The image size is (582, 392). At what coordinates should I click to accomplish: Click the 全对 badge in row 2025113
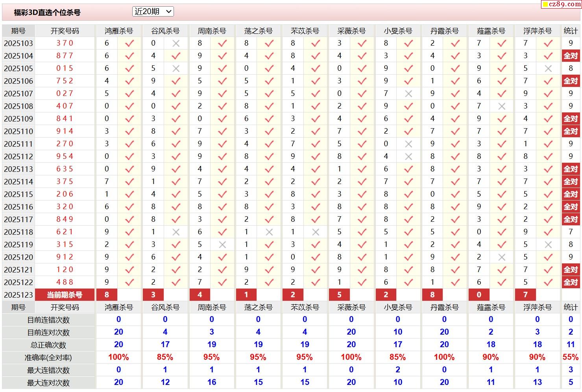pos(571,169)
